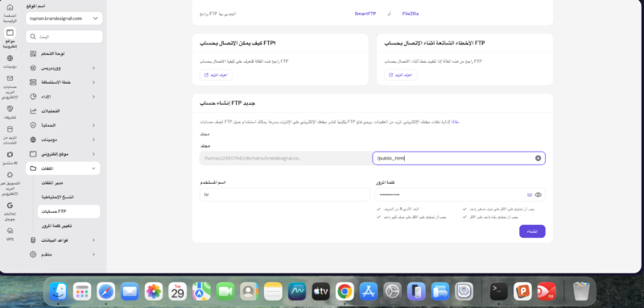Expand the website (موقع إلكتروني) sidebar section
The image size is (644, 308).
pyautogui.click(x=93, y=154)
